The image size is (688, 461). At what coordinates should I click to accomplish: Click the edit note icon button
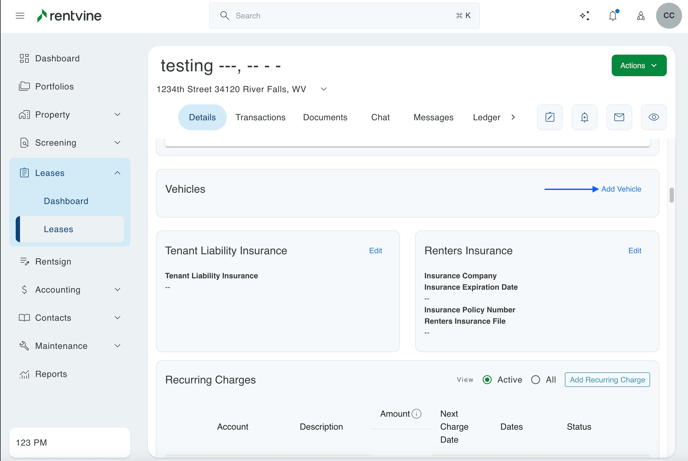[550, 117]
